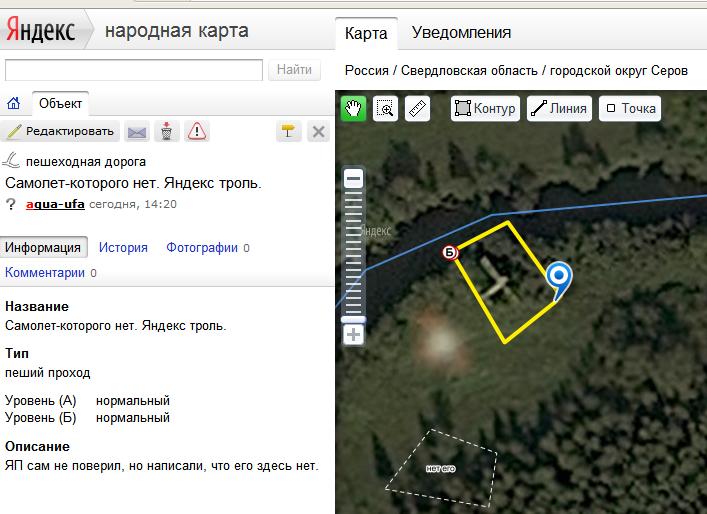Screen dimensions: 707x514
Task: Click Свердловская область breadcrumb
Action: 469,70
